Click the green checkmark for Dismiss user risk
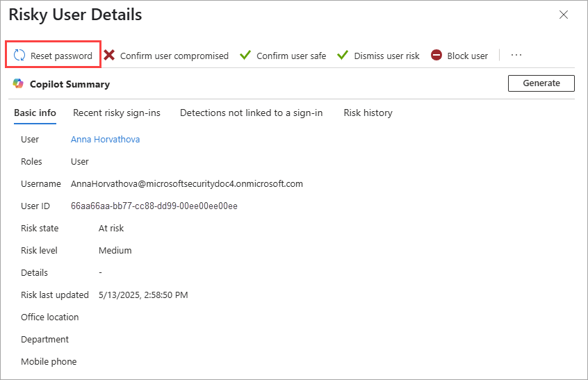The image size is (588, 380). (x=342, y=56)
